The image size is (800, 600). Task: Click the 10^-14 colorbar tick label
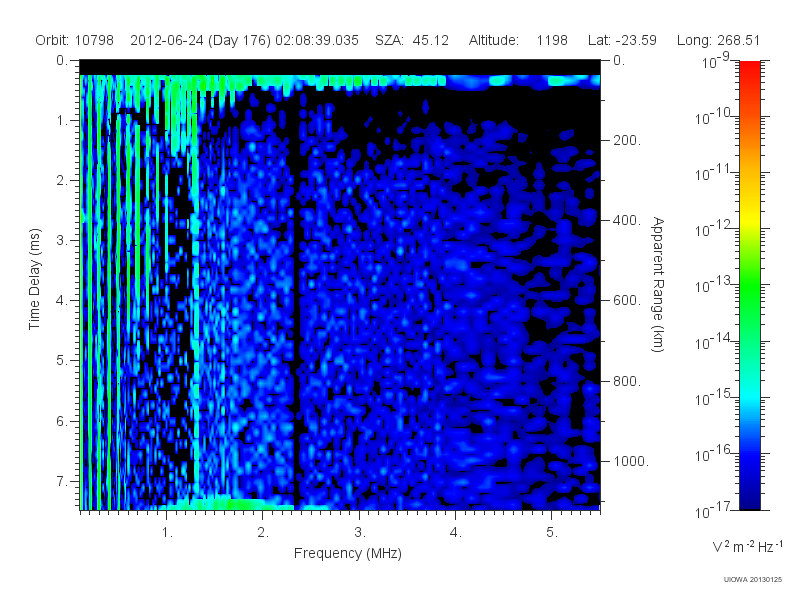(714, 341)
